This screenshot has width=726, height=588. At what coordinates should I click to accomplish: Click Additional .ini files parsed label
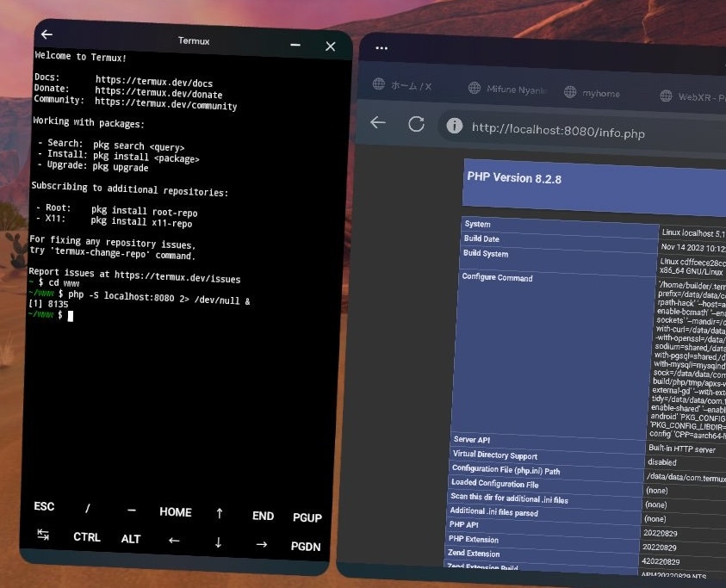point(494,511)
